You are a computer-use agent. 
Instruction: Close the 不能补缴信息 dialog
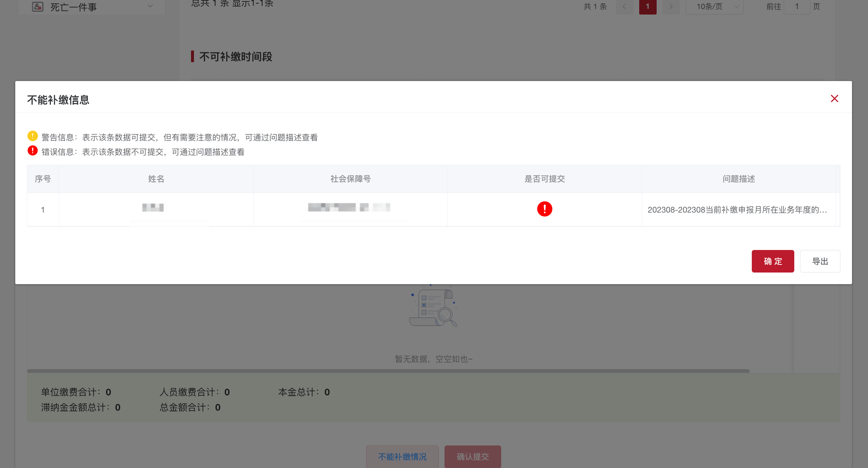(834, 98)
